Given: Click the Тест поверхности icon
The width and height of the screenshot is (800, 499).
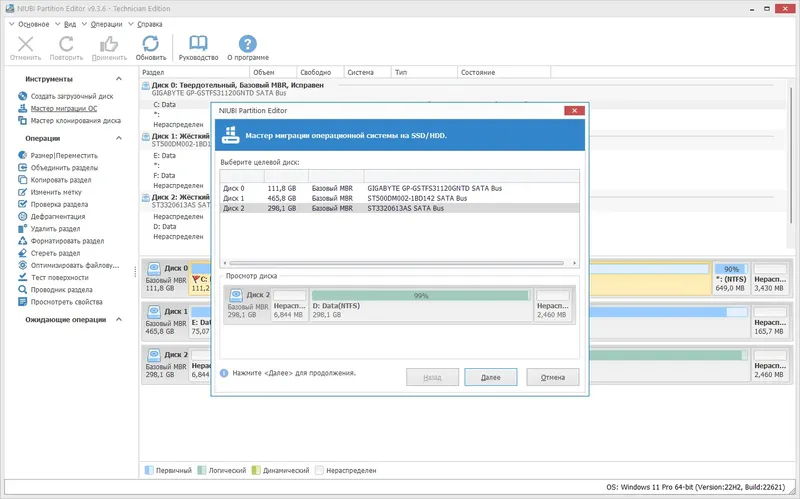Looking at the screenshot, I should (x=22, y=278).
